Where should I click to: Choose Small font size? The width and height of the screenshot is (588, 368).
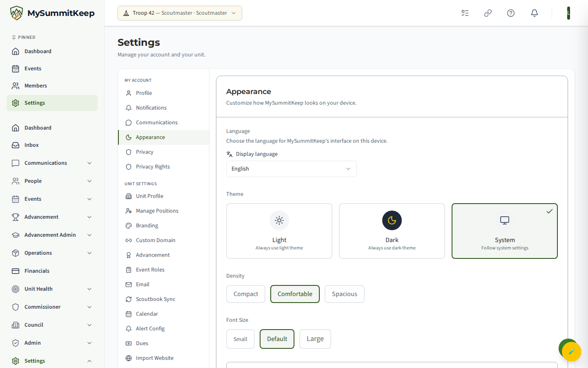click(x=241, y=339)
